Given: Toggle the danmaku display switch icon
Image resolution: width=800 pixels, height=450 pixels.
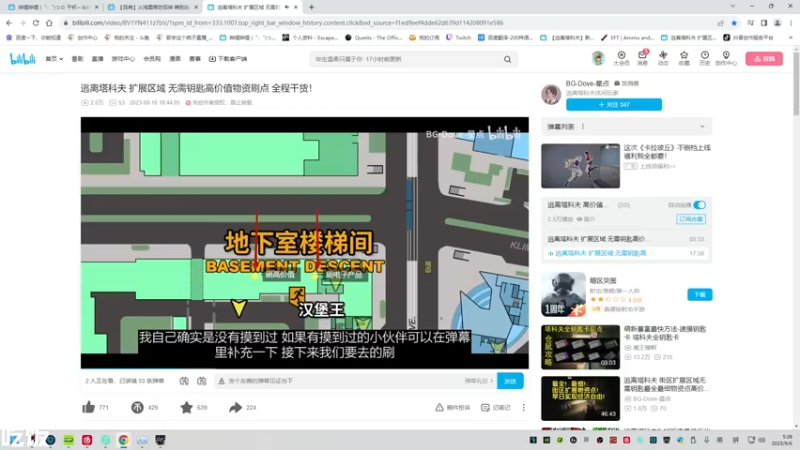Looking at the screenshot, I should tap(184, 381).
